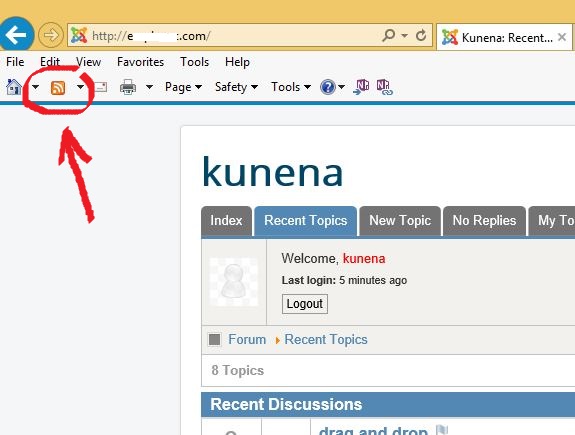Open the View menu
The image size is (575, 435).
click(x=88, y=62)
